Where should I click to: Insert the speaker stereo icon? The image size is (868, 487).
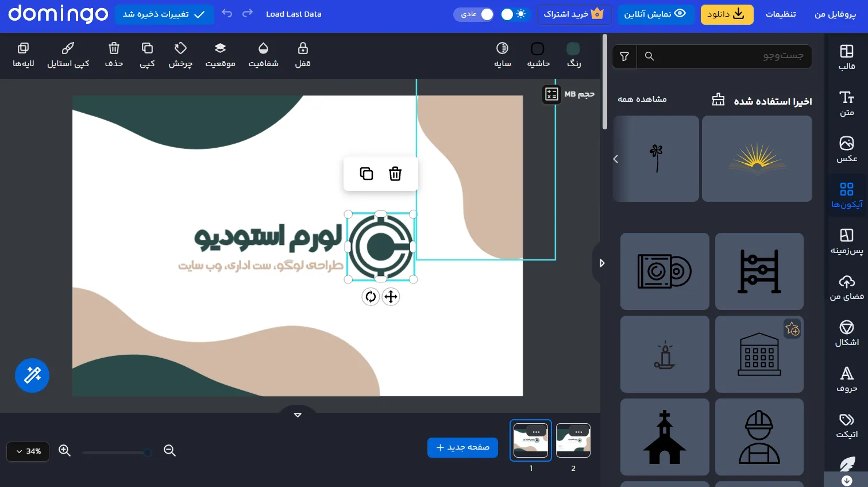[665, 271]
